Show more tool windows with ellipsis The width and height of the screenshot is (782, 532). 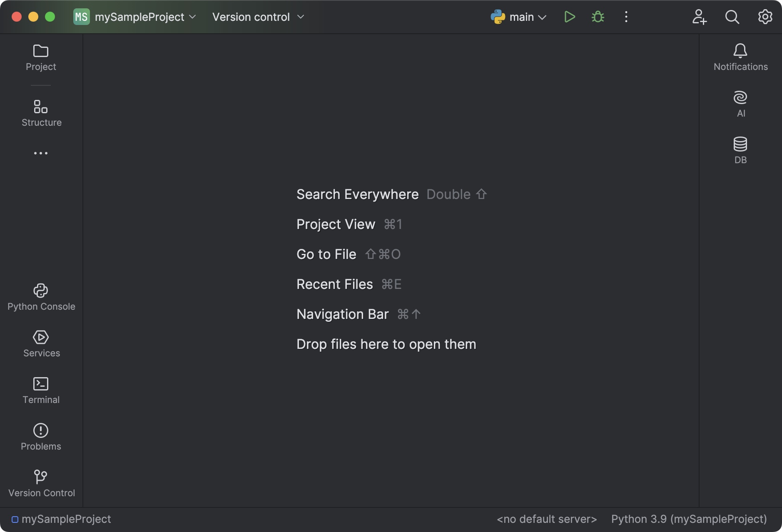point(40,153)
